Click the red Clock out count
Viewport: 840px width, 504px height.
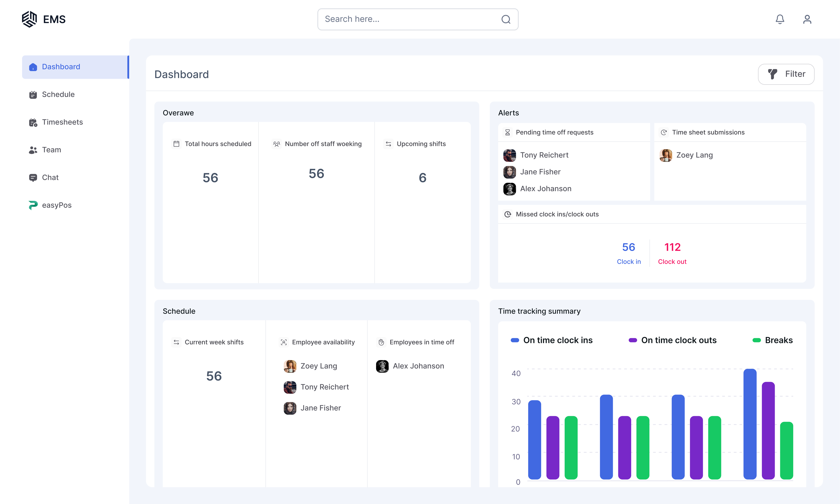tap(672, 247)
